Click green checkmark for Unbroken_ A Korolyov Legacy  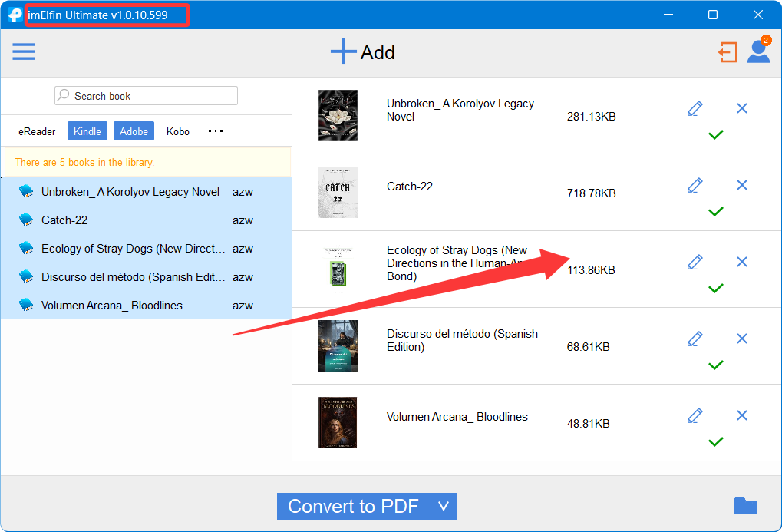[716, 135]
